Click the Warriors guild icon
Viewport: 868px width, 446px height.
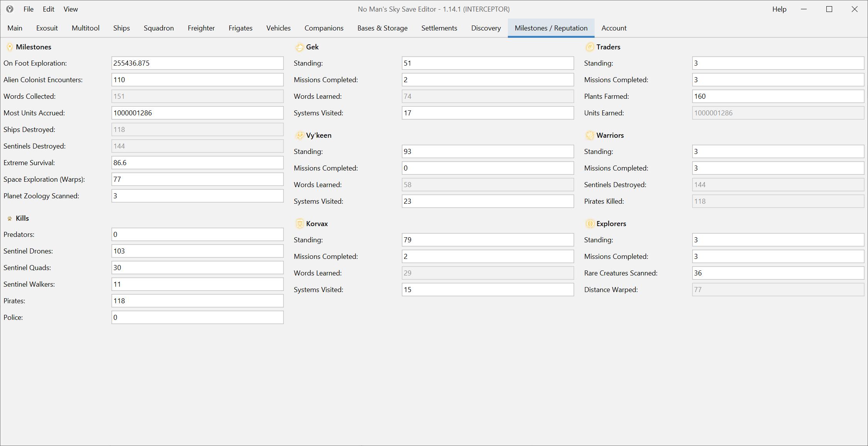click(590, 135)
